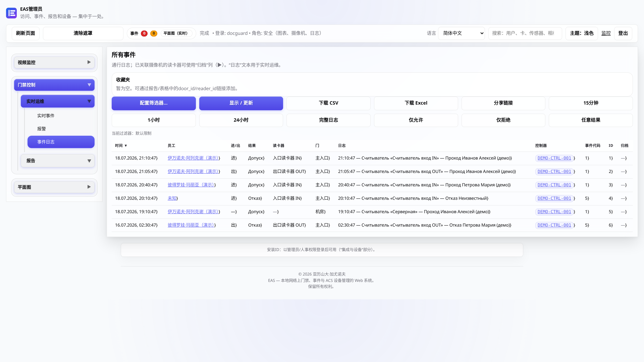
Task: Click 登出 to log out
Action: click(623, 33)
